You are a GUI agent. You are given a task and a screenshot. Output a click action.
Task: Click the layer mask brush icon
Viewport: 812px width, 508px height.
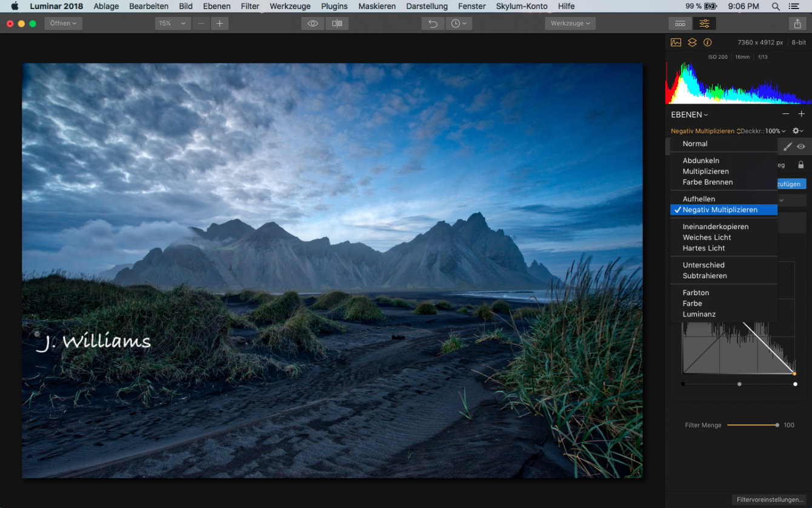point(788,147)
